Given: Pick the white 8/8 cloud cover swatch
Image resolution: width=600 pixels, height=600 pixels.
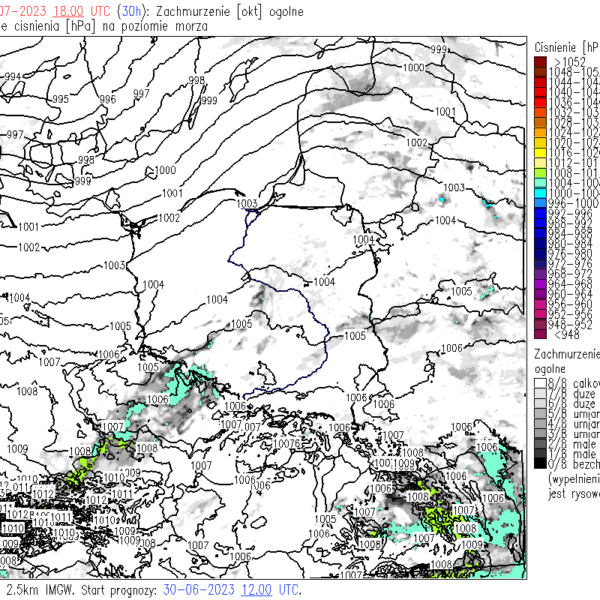Looking at the screenshot, I should 540,383.
